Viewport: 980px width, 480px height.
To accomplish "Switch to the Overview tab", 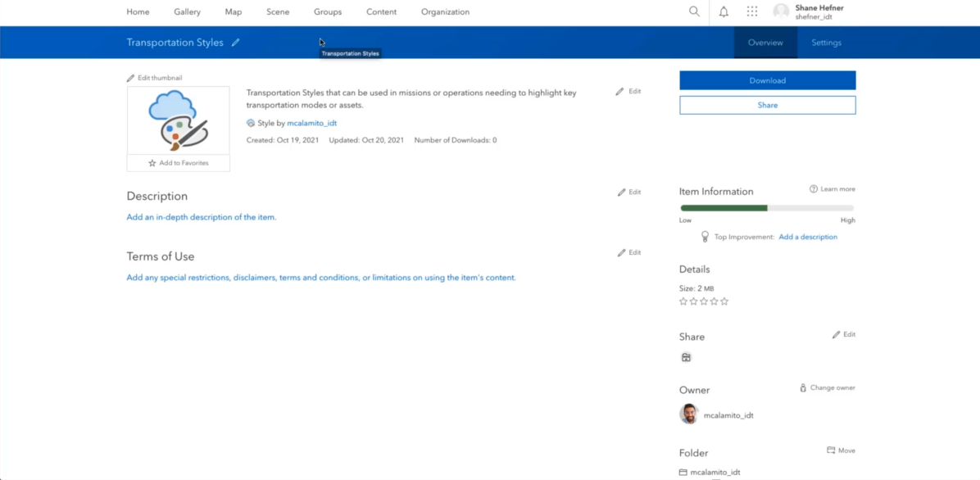I will click(x=765, y=43).
